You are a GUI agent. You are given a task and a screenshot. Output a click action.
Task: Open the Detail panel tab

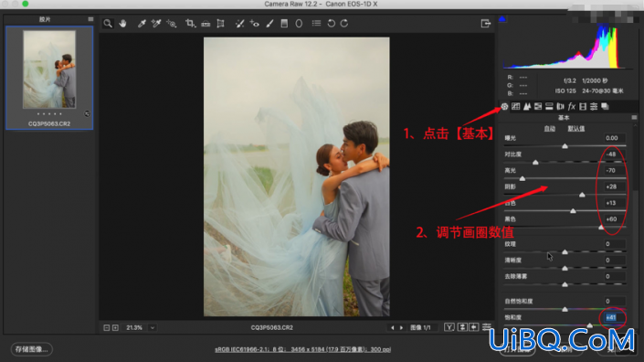tap(527, 107)
